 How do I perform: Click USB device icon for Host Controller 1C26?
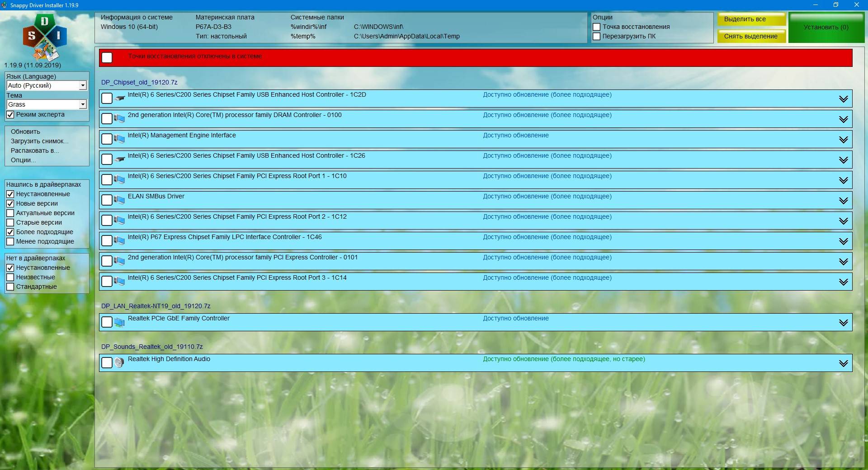tap(120, 159)
